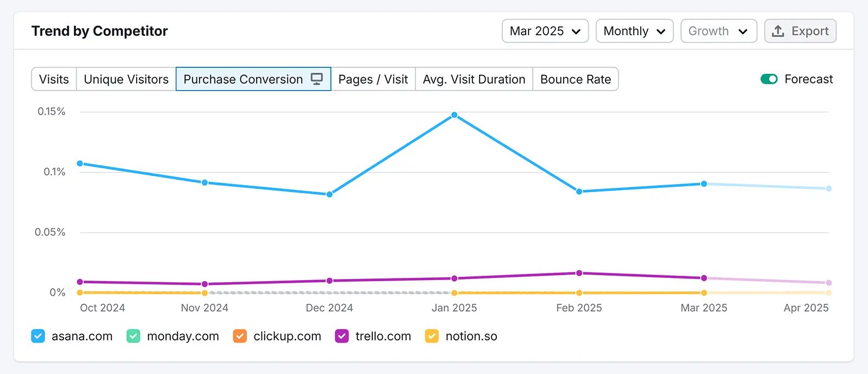Select the Unique Visitors tab
The image size is (868, 374).
point(126,79)
